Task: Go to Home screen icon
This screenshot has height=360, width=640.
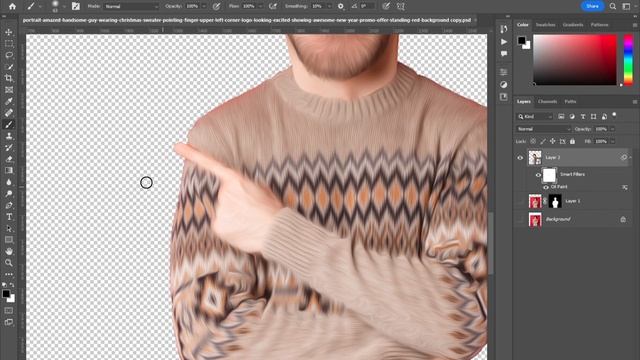Action: 13,6
